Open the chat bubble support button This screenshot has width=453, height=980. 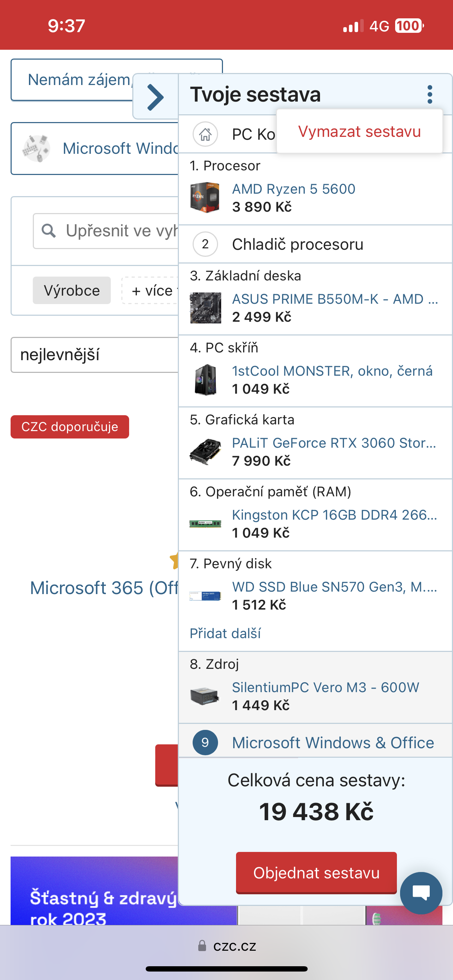(x=421, y=893)
